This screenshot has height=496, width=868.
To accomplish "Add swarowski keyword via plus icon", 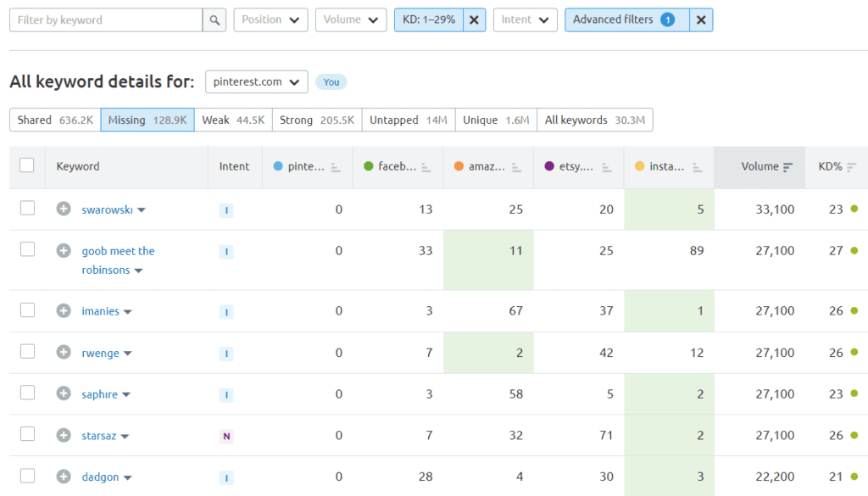I will pyautogui.click(x=64, y=209).
